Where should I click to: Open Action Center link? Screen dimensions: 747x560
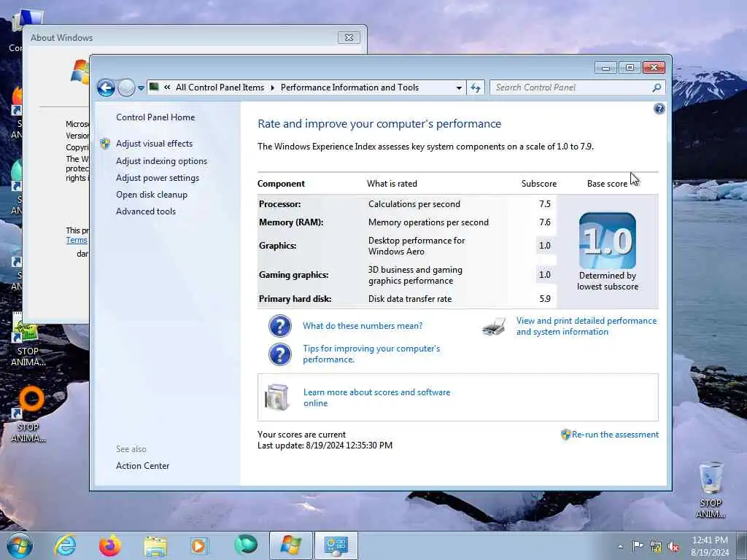coord(142,466)
